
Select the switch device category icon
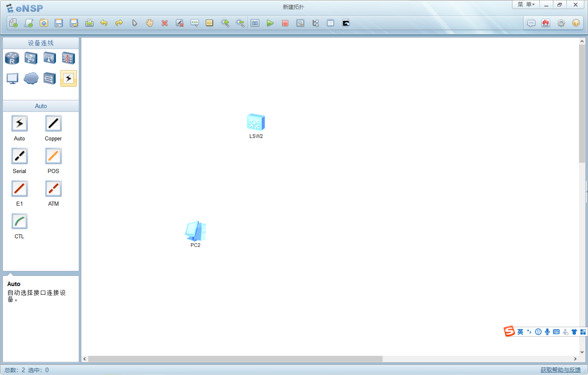pyautogui.click(x=31, y=58)
